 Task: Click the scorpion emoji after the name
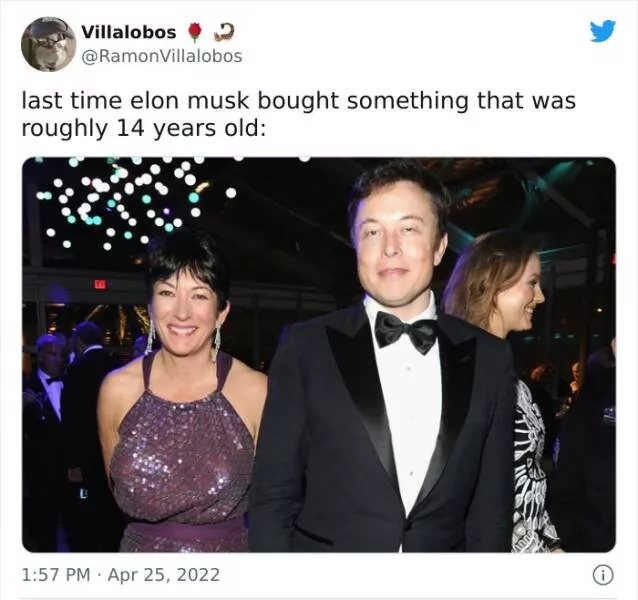tap(224, 32)
